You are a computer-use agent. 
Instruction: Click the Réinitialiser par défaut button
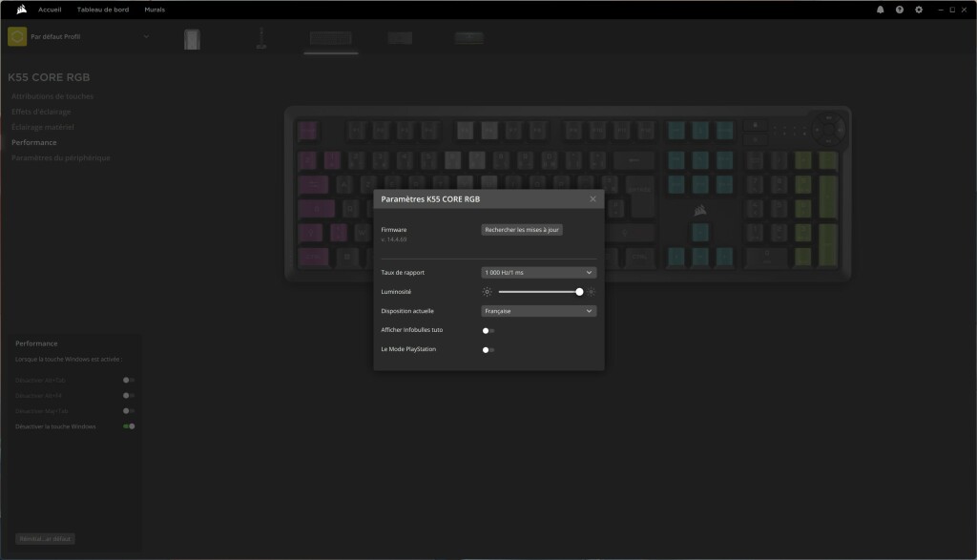[x=45, y=538]
